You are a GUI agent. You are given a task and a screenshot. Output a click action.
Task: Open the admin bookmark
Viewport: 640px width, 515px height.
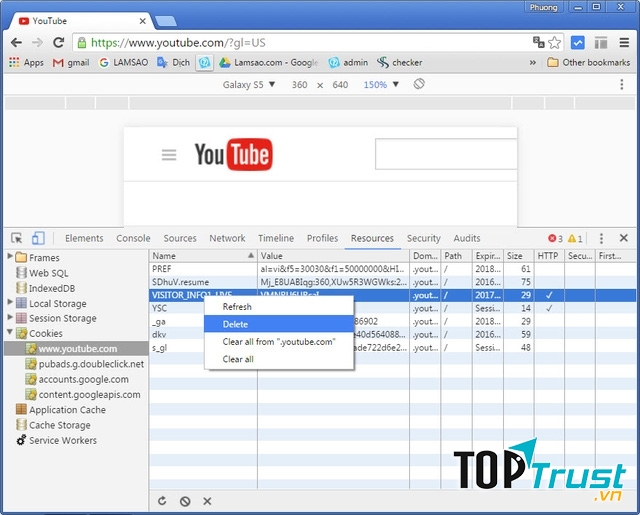348,62
